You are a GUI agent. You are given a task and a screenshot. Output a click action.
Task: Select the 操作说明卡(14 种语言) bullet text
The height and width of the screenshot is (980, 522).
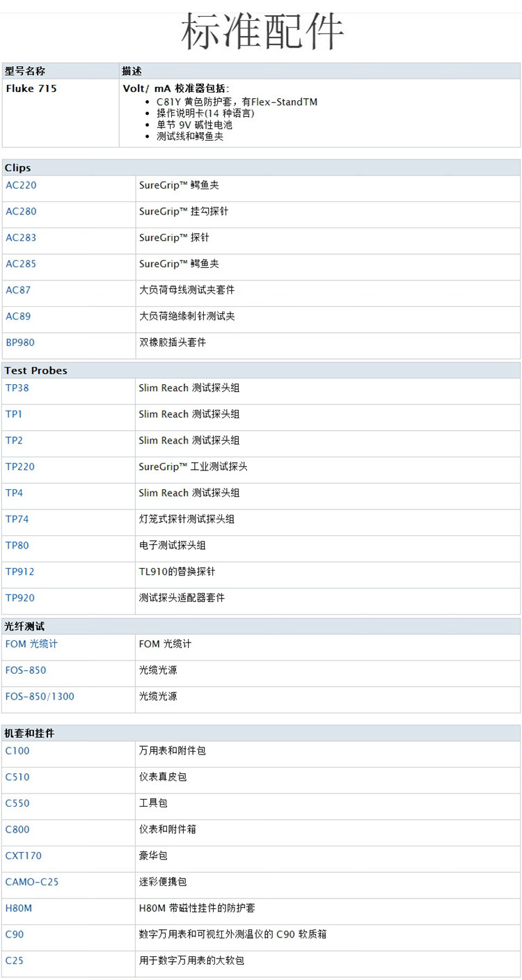205,113
